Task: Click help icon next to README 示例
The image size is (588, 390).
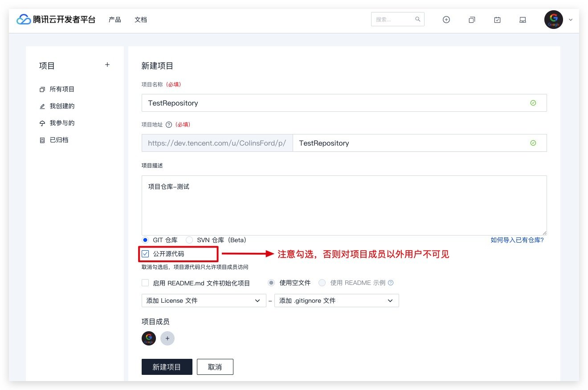Action: (391, 283)
